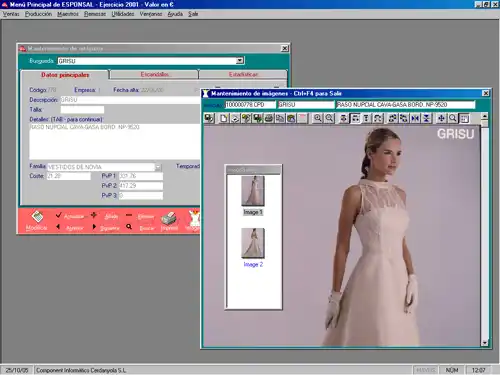Click the GRISU name field in image window
The width and height of the screenshot is (500, 375).
pyautogui.click(x=306, y=105)
